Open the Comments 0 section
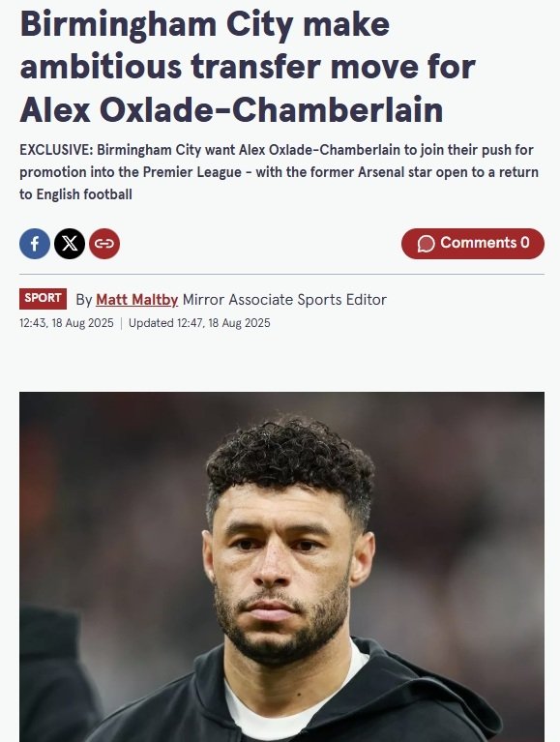The width and height of the screenshot is (560, 742). coord(473,243)
